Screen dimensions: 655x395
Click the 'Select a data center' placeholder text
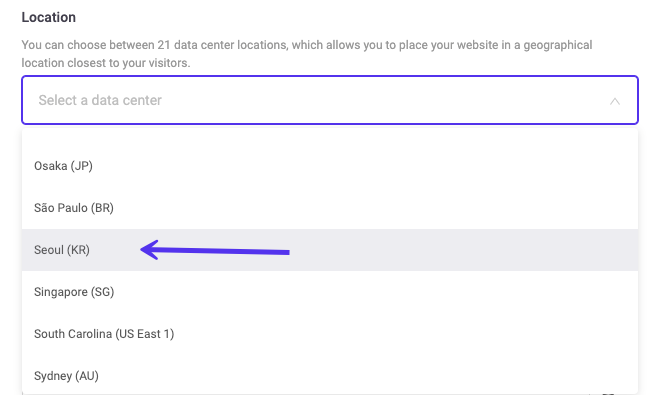click(x=100, y=100)
